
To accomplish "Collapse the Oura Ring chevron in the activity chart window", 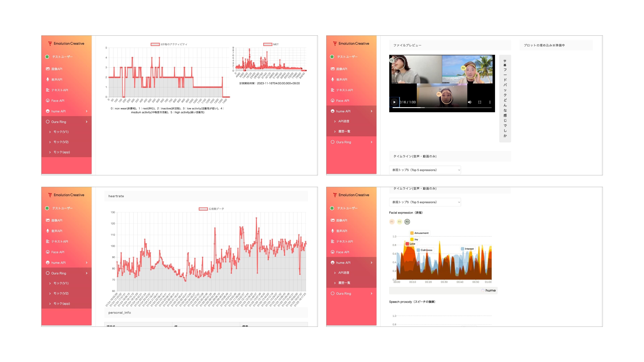I will (87, 122).
